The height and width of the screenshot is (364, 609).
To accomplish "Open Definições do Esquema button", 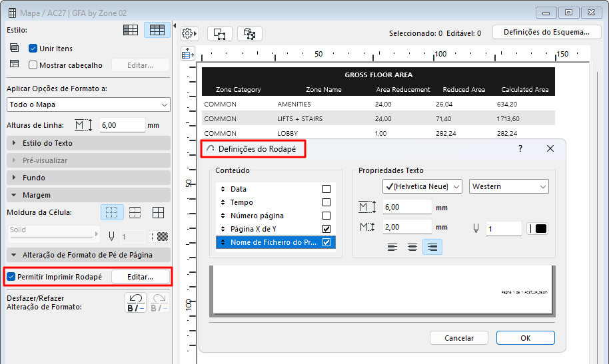I will pos(546,32).
